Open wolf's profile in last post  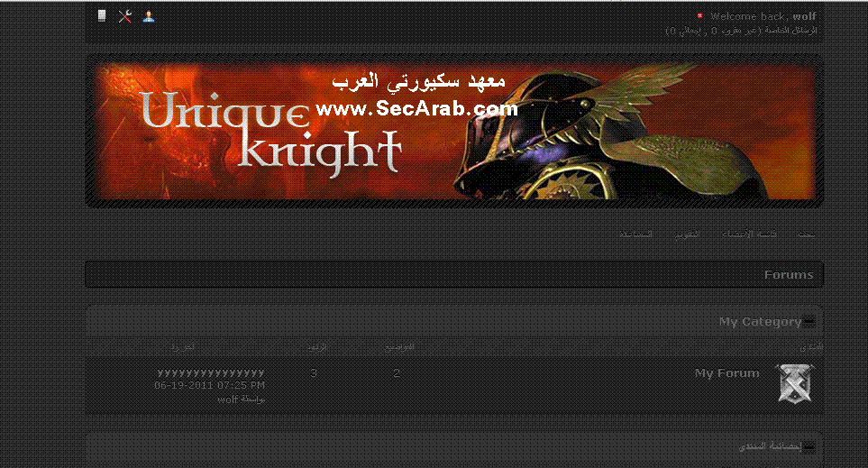pos(227,399)
